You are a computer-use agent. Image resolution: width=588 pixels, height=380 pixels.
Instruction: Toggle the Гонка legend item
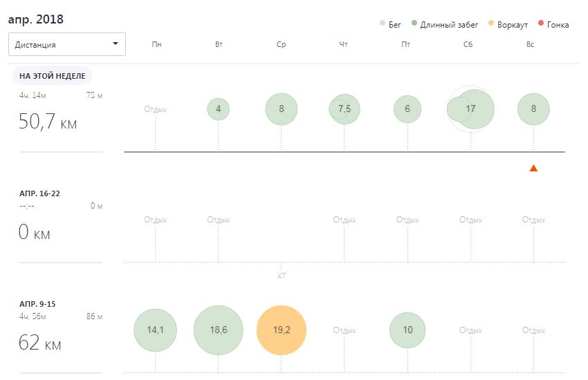click(x=553, y=24)
